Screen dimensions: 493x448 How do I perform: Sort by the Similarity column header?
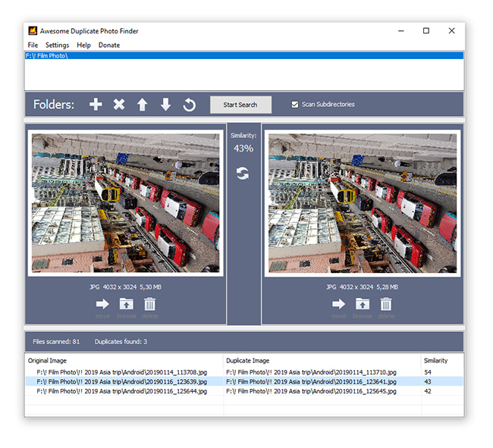click(442, 360)
